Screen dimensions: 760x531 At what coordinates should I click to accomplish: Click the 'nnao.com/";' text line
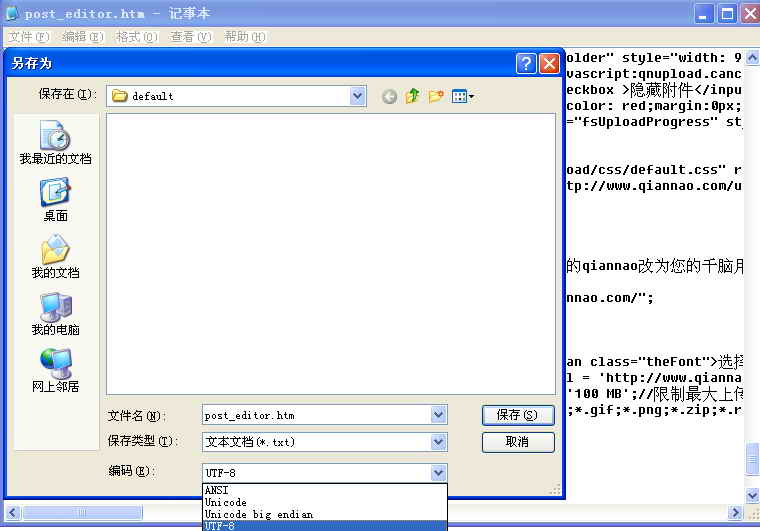[610, 297]
